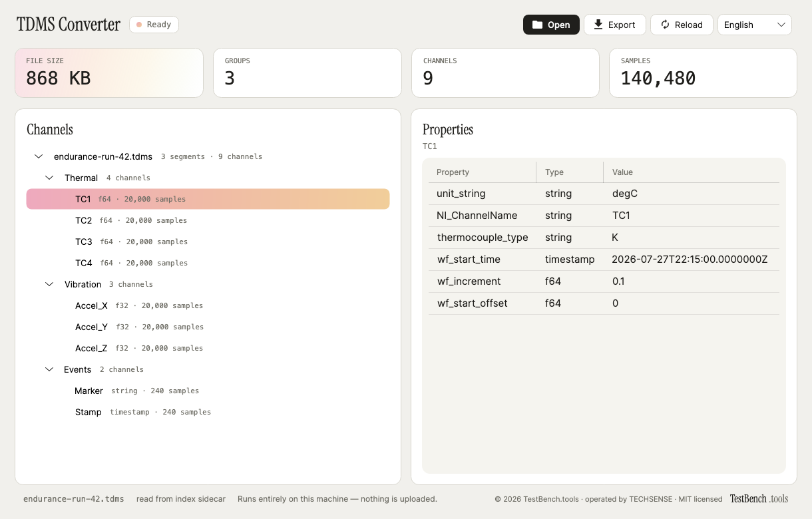Click the Open button
812x519 pixels.
coord(551,25)
